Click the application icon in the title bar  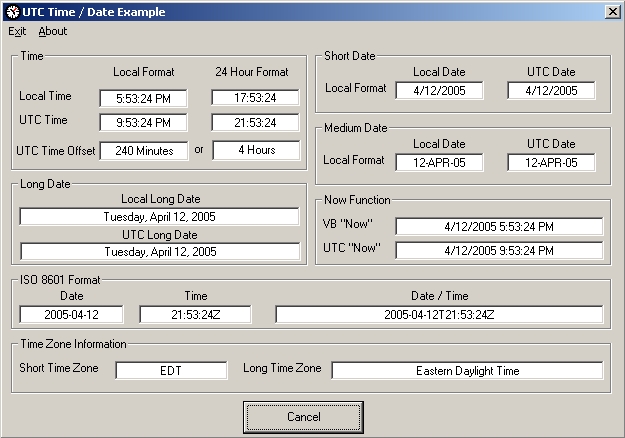(12, 12)
